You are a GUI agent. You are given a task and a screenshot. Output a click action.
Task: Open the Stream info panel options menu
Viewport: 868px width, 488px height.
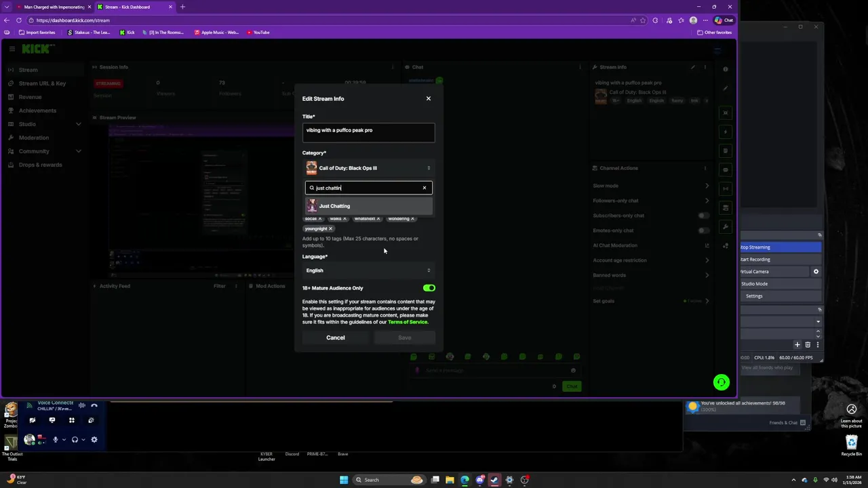(705, 67)
